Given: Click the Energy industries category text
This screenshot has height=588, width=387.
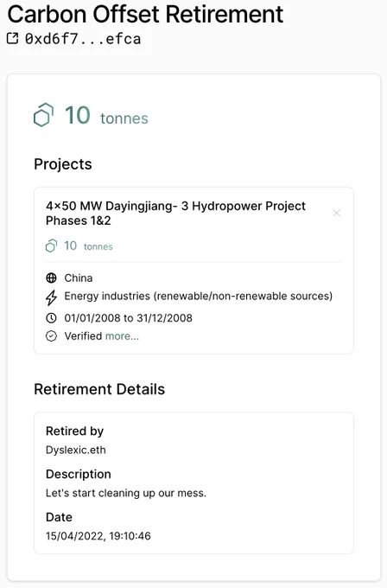Looking at the screenshot, I should (198, 296).
